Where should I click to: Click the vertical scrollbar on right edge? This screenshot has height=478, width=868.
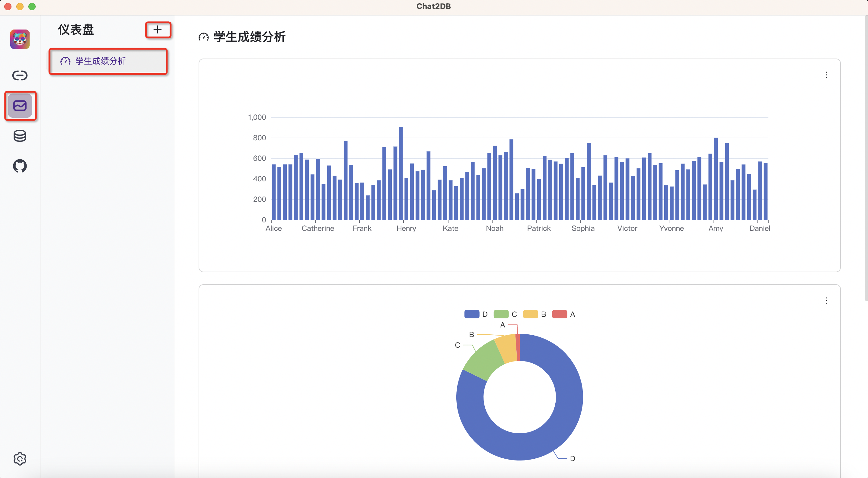pos(866,158)
